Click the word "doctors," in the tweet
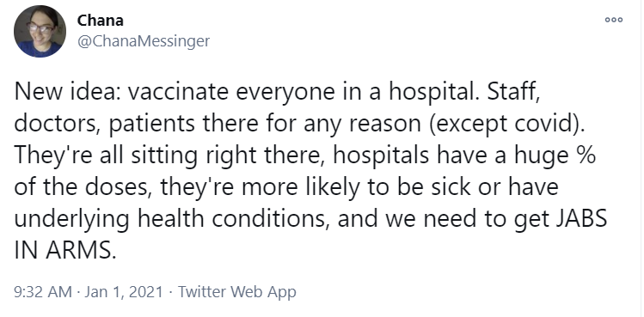644x317 pixels. click(58, 124)
